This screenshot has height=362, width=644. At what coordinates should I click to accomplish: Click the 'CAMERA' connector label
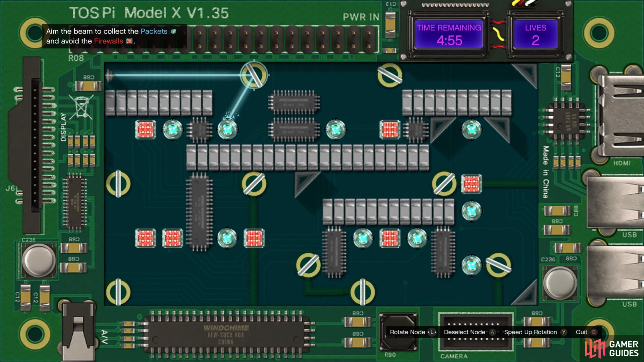click(454, 356)
